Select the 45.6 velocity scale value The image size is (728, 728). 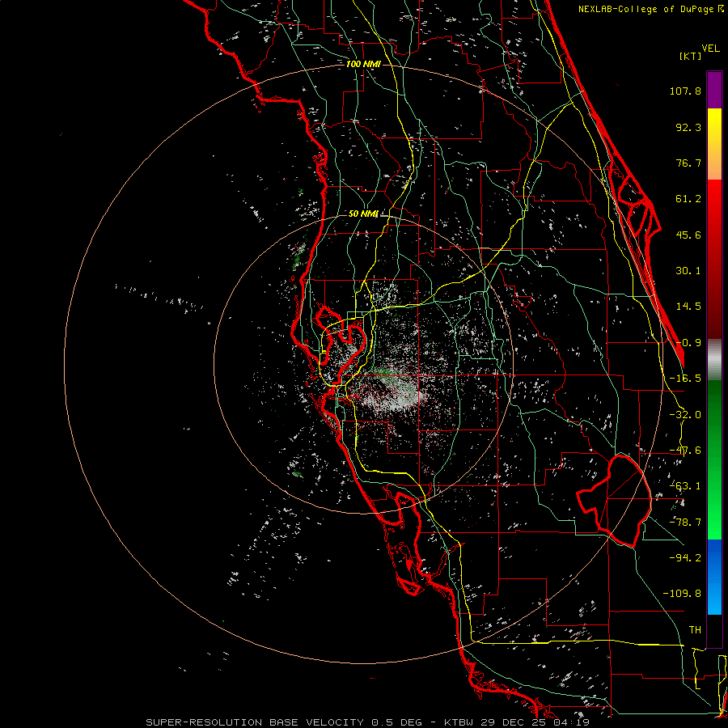point(688,235)
